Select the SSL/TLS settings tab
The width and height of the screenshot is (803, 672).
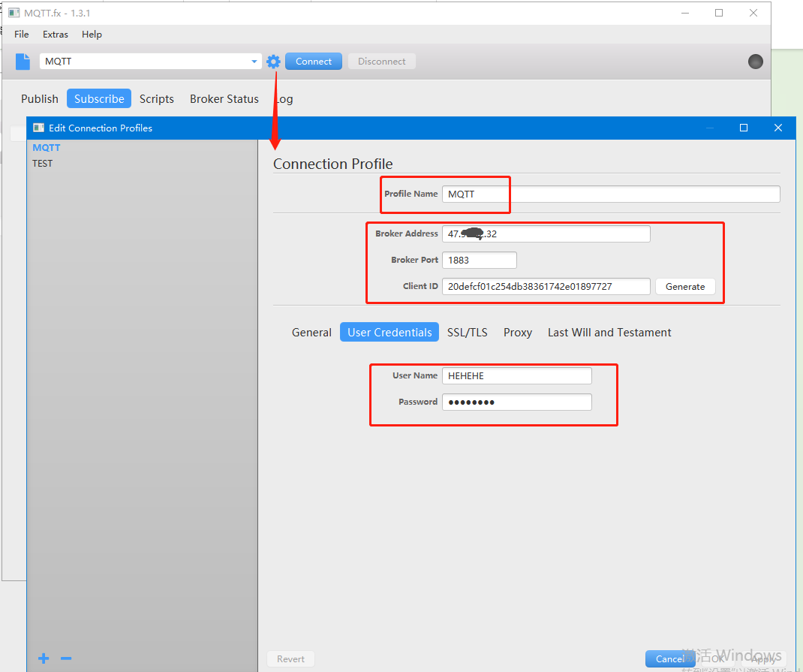click(x=467, y=333)
